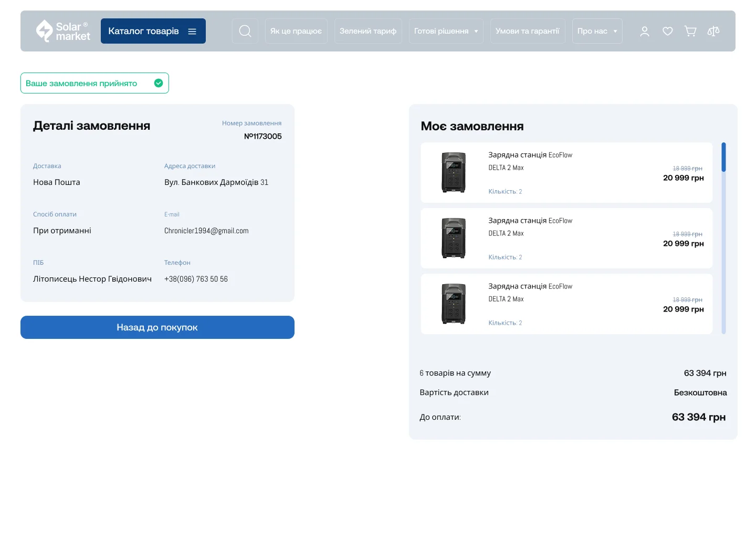756x538 pixels.
Task: Select the third EcoFlow DELTA 2 Max thumbnail
Action: coord(454,304)
